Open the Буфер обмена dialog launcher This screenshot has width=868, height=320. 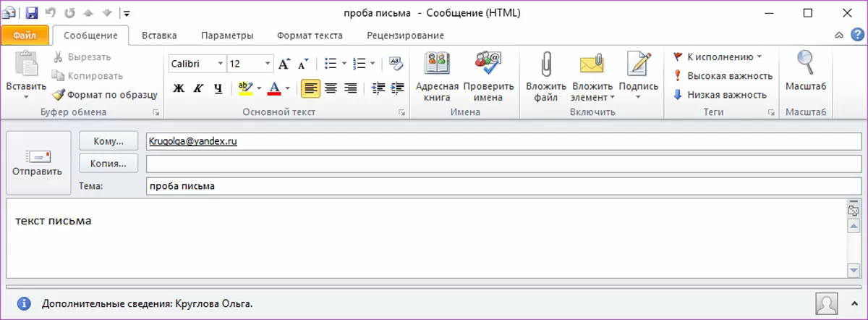pos(156,112)
